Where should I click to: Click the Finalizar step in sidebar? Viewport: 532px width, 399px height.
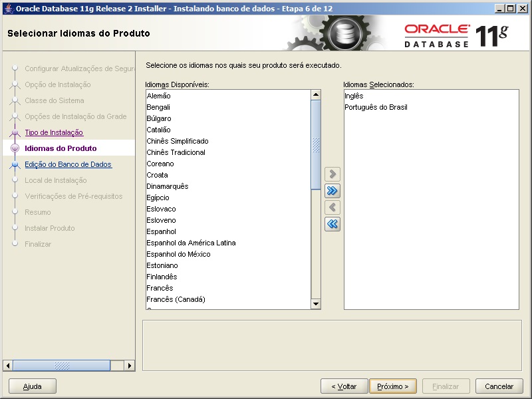pyautogui.click(x=38, y=244)
